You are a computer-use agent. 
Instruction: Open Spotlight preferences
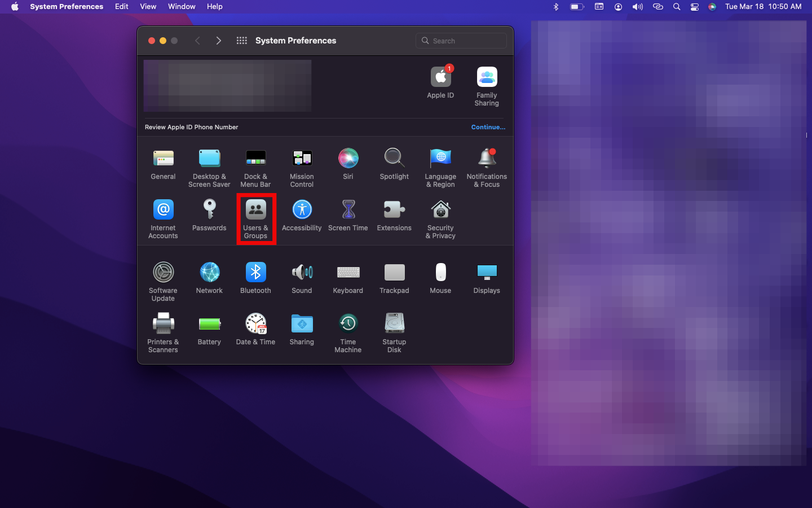pos(394,164)
